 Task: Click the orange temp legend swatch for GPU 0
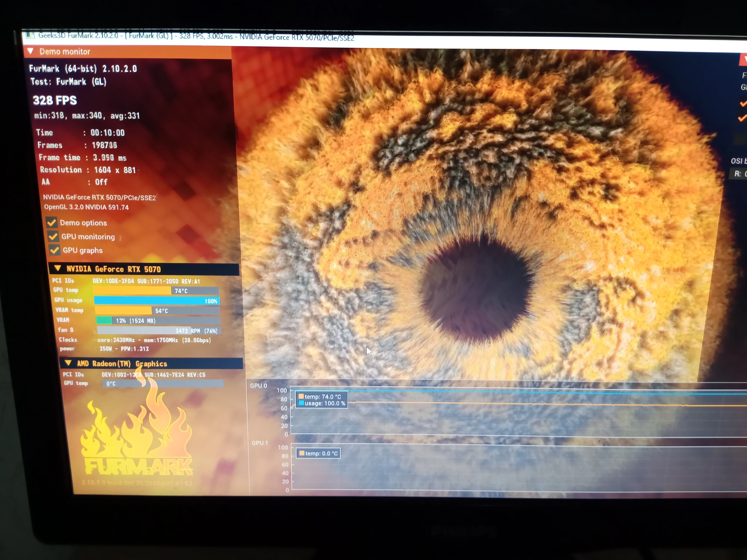click(301, 396)
